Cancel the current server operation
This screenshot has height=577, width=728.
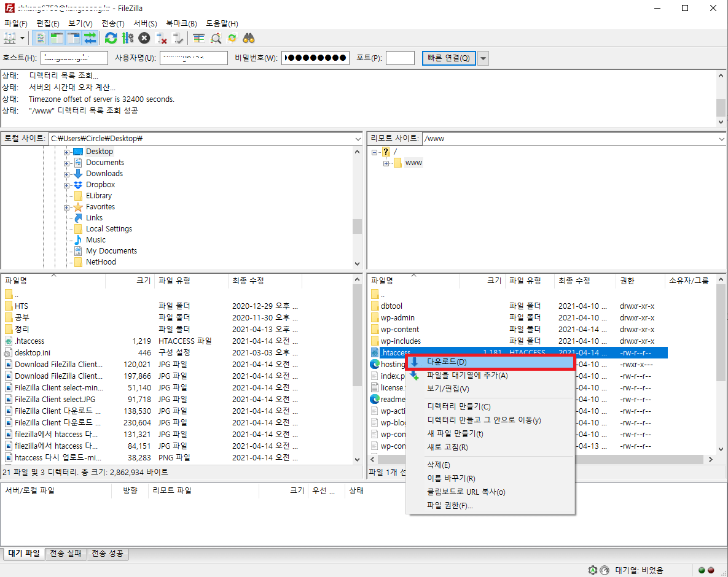[144, 37]
